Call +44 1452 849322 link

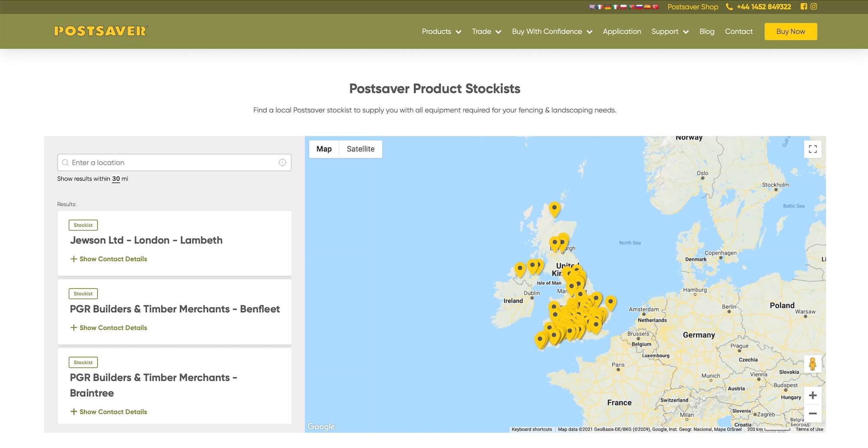coord(764,7)
